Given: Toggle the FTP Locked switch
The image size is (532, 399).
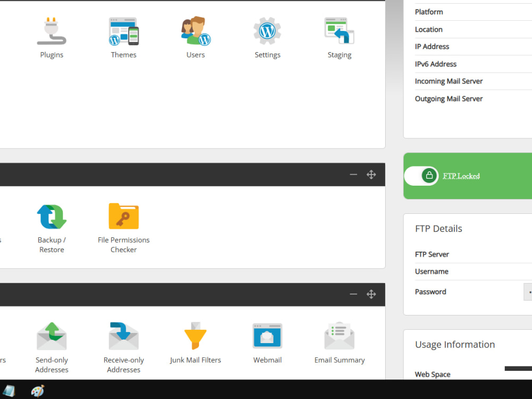Looking at the screenshot, I should point(421,176).
